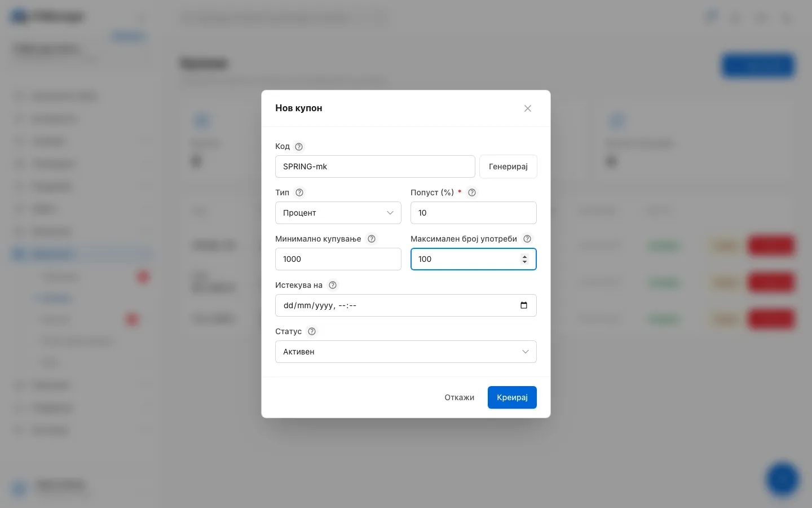This screenshot has height=508, width=812.
Task: Create the coupon with Креирај
Action: [x=512, y=397]
